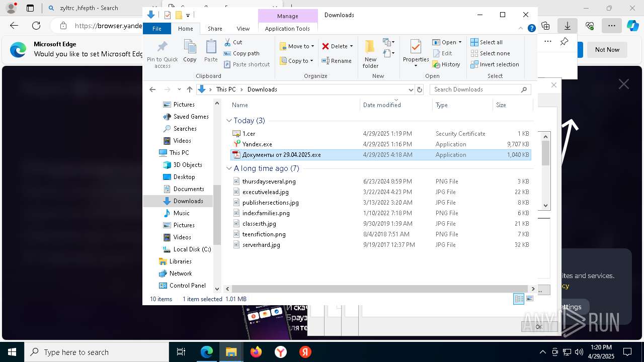
Task: Choose Copy path in ribbon
Action: (242, 53)
